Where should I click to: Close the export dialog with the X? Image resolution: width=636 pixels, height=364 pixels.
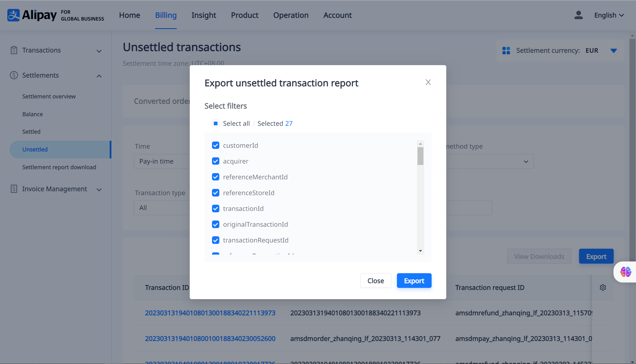428,82
